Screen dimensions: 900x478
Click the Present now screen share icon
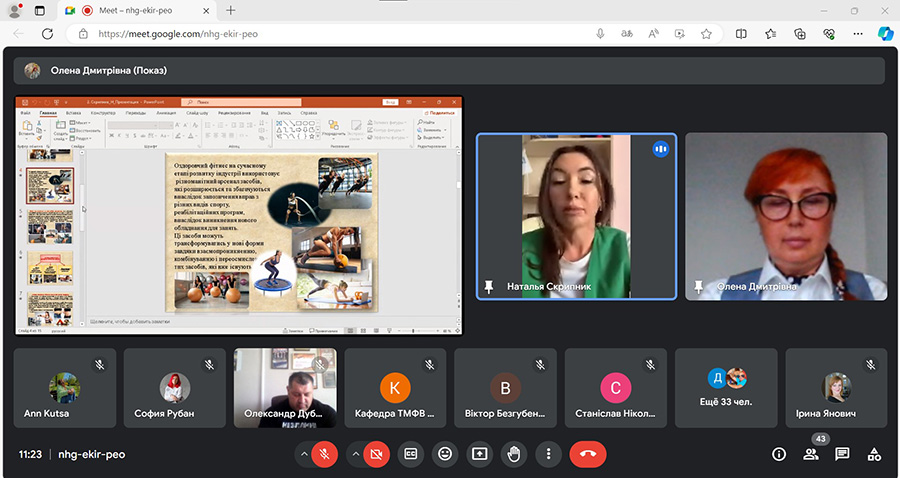point(479,454)
